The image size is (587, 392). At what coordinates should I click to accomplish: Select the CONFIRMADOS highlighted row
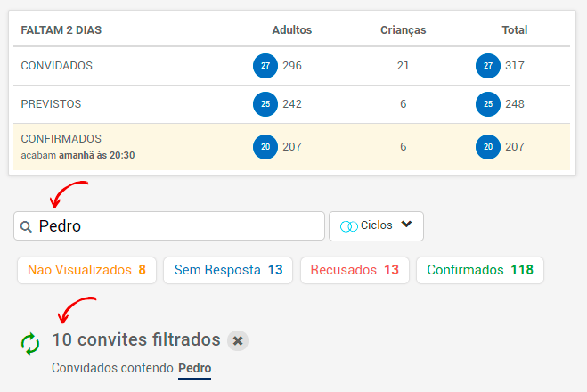click(x=291, y=147)
